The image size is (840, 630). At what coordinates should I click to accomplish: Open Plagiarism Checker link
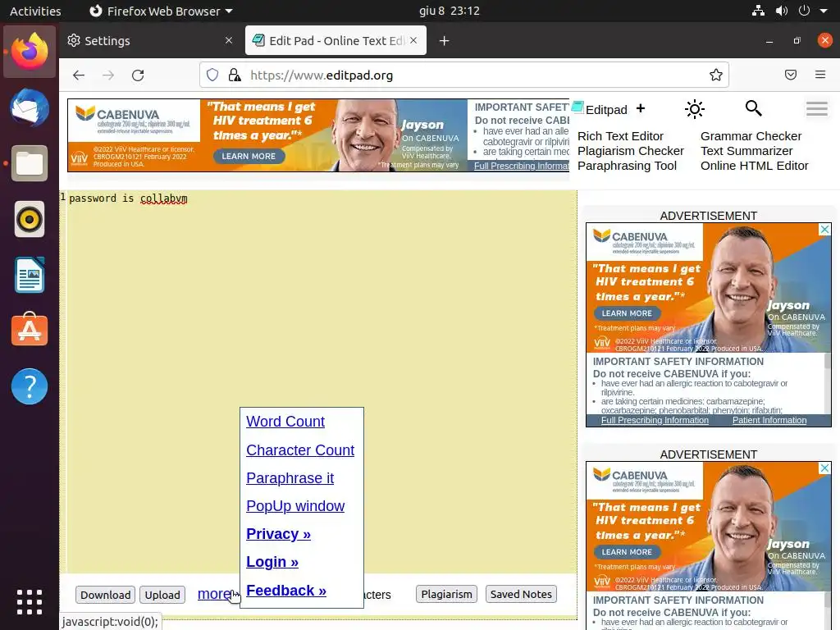point(631,151)
